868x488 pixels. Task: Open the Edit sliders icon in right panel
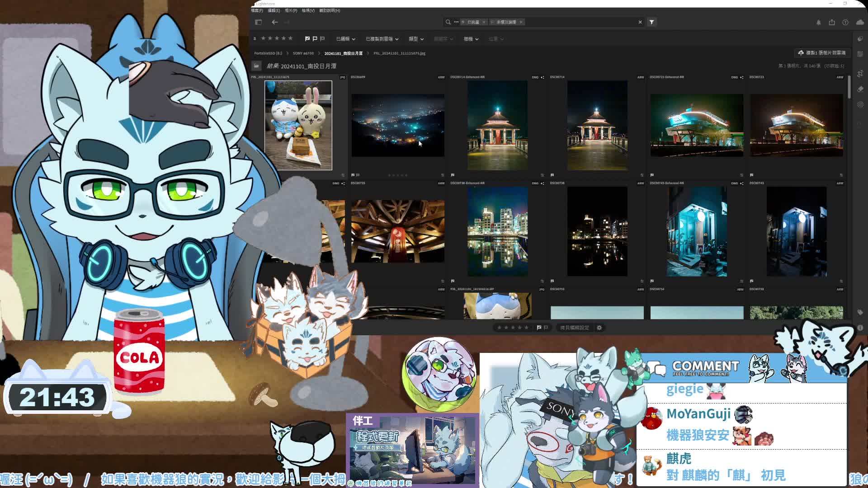point(860,54)
